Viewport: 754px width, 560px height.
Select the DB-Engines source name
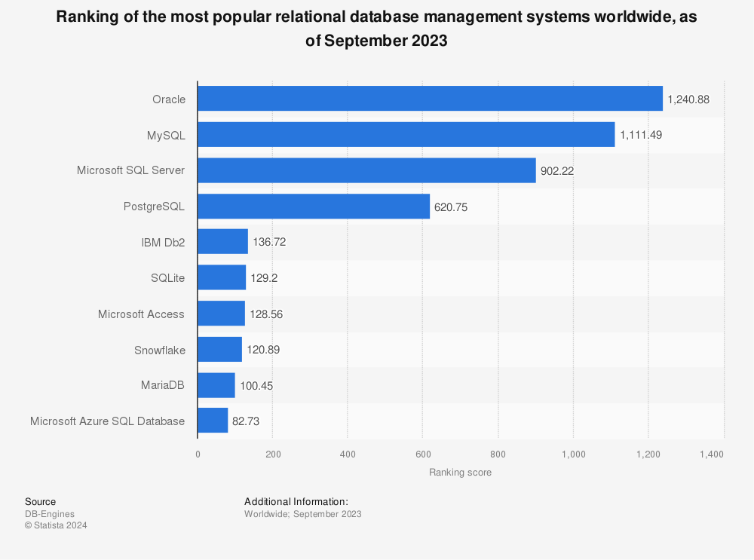(x=50, y=514)
